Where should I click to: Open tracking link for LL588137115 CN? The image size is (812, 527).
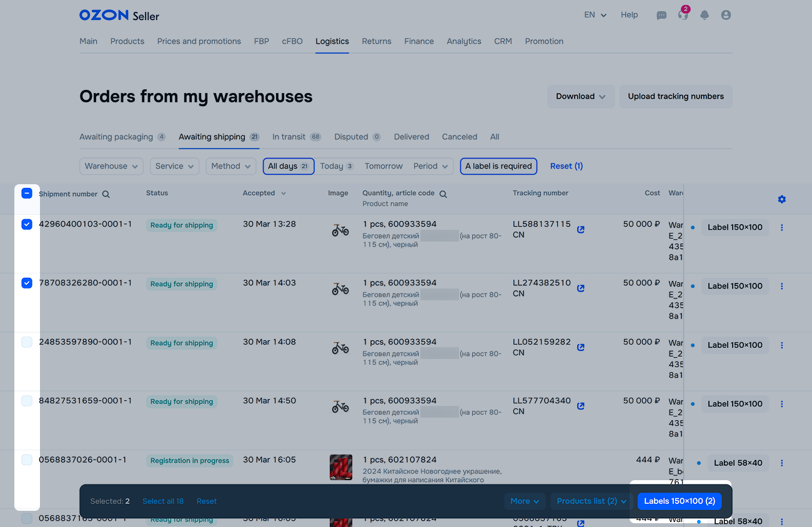[581, 229]
